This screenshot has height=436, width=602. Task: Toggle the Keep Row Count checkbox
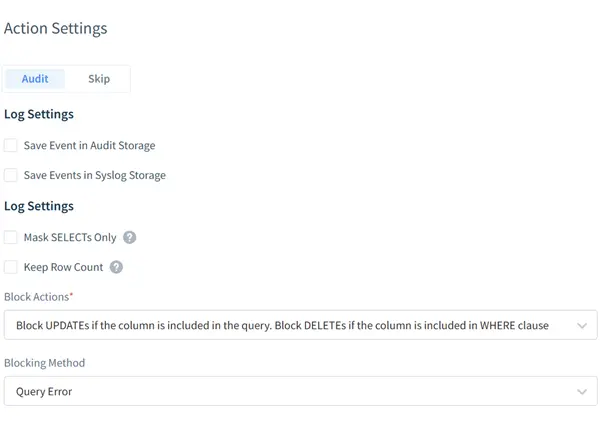coord(10,267)
